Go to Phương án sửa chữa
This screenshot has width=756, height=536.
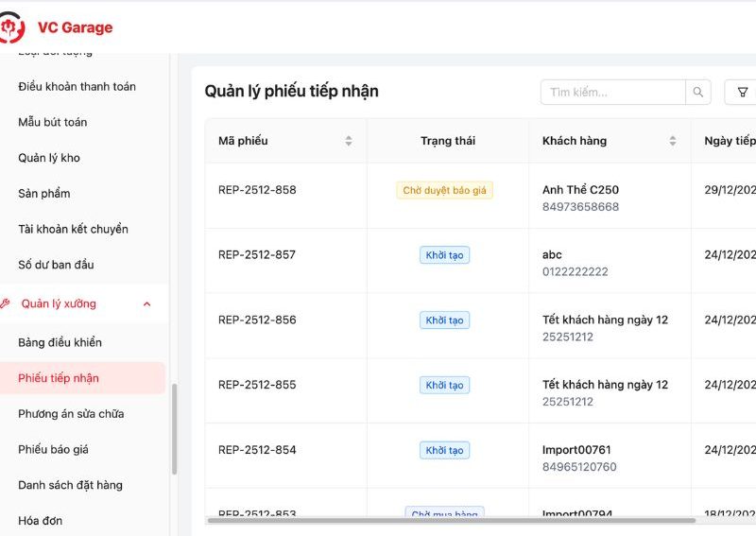tap(71, 414)
